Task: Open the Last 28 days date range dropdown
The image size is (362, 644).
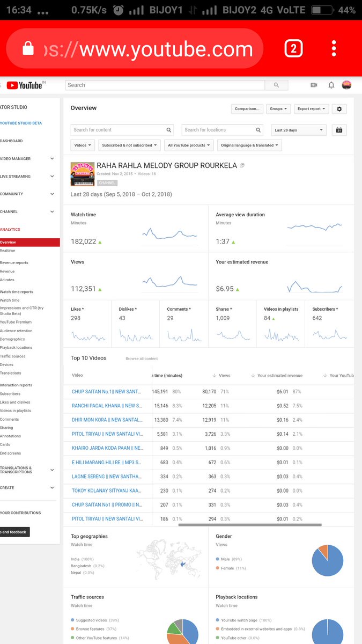Action: coord(299,130)
